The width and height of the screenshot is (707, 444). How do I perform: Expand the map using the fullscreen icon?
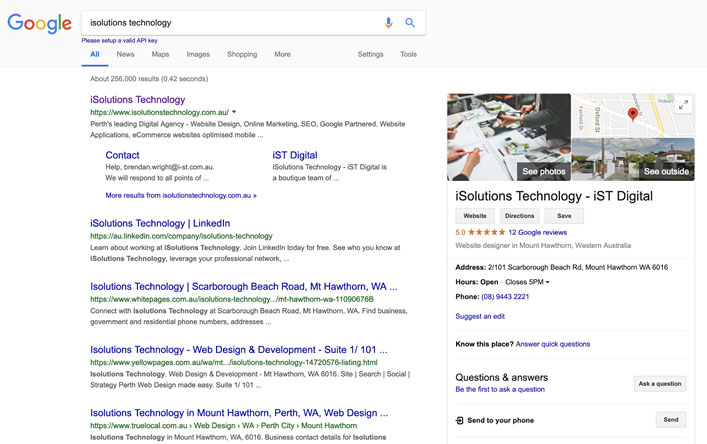click(x=683, y=105)
